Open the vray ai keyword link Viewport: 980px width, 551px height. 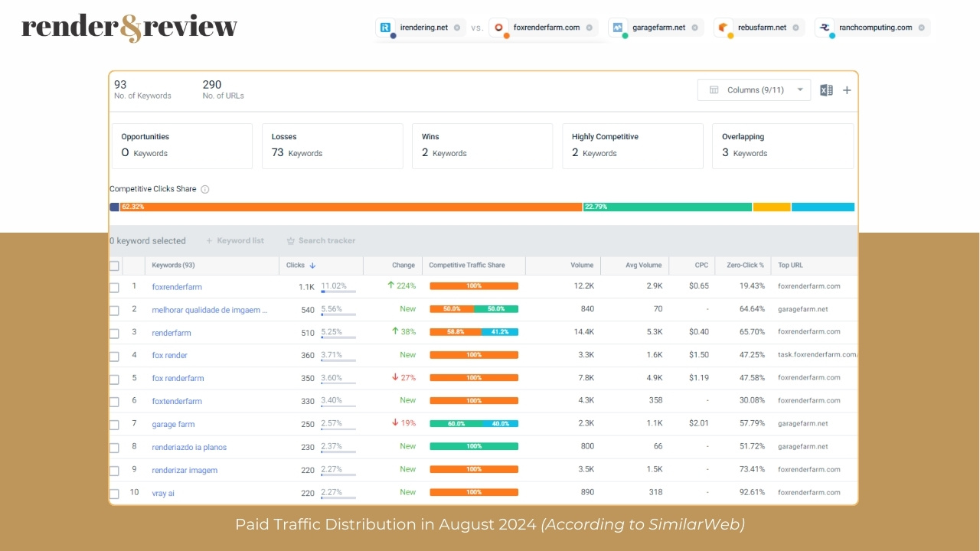coord(163,493)
